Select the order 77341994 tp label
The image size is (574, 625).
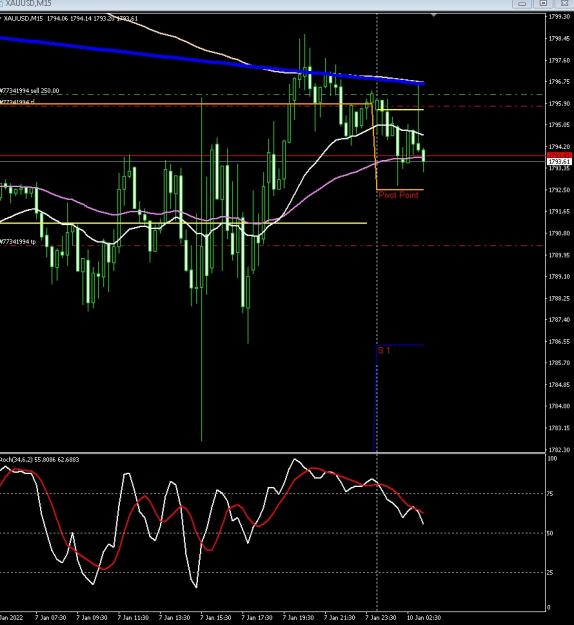pos(18,242)
